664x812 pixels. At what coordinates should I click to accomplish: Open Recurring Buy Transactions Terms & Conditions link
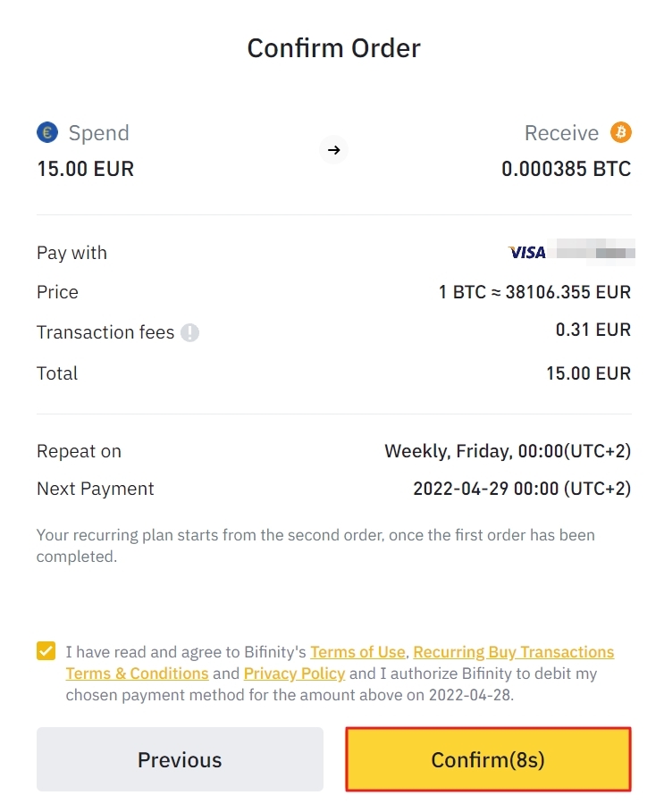pyautogui.click(x=513, y=652)
